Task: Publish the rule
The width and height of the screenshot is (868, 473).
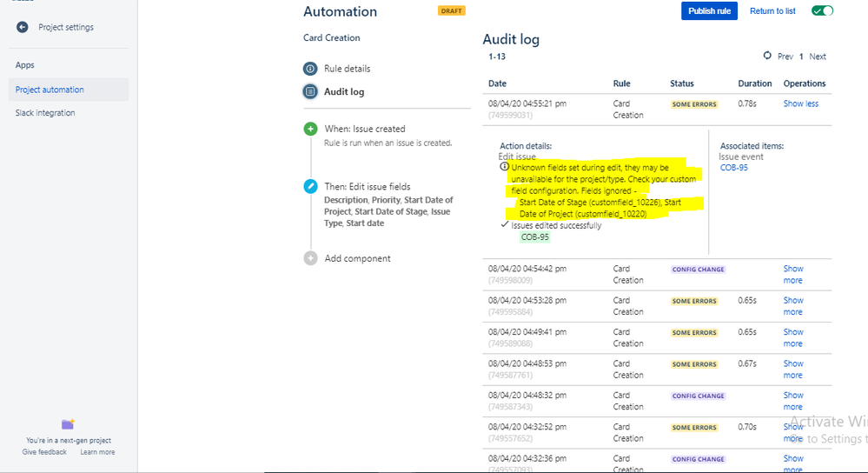Action: [709, 11]
